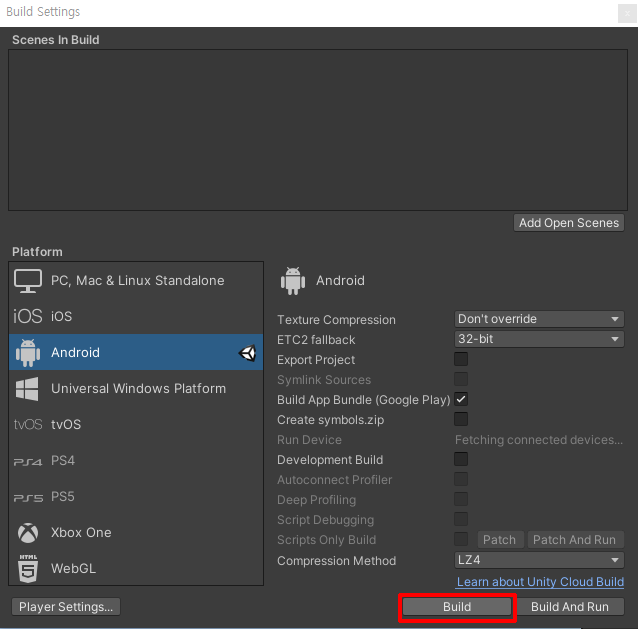Click the Build button
Viewport: 638px width, 629px height.
click(457, 607)
